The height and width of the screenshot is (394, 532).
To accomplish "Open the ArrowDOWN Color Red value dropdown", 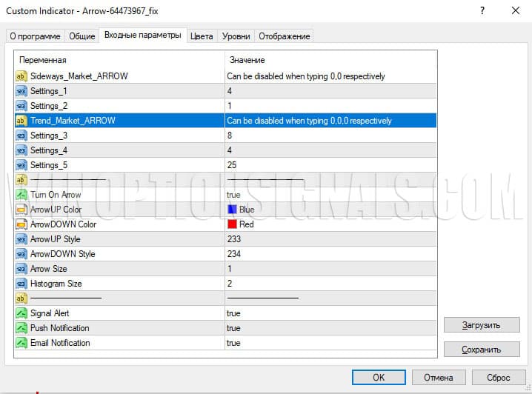I will [330, 224].
